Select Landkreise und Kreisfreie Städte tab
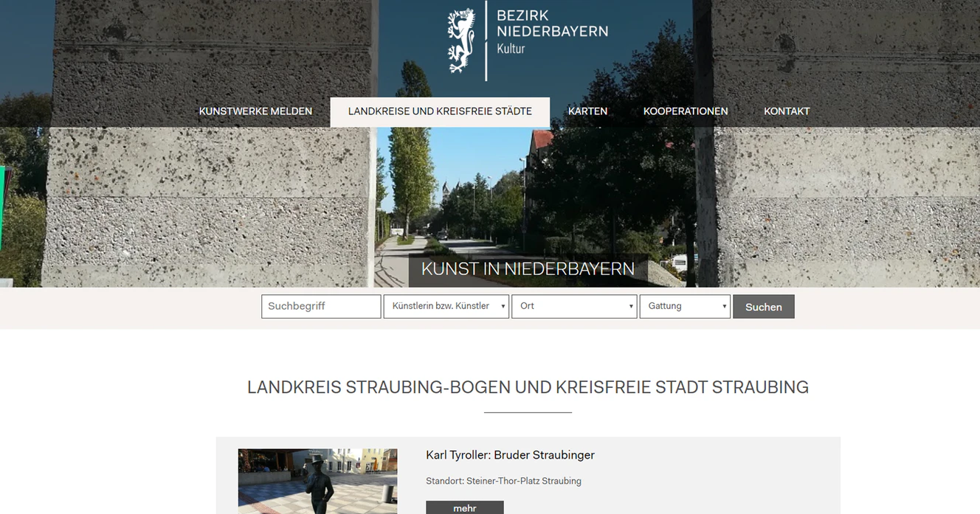Viewport: 980px width, 514px height. [440, 111]
